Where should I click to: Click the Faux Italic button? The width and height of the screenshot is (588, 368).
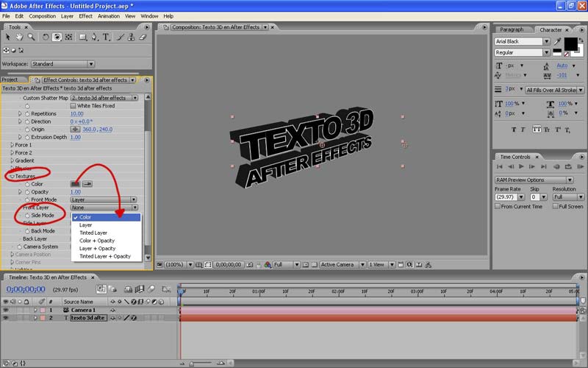[x=523, y=130]
